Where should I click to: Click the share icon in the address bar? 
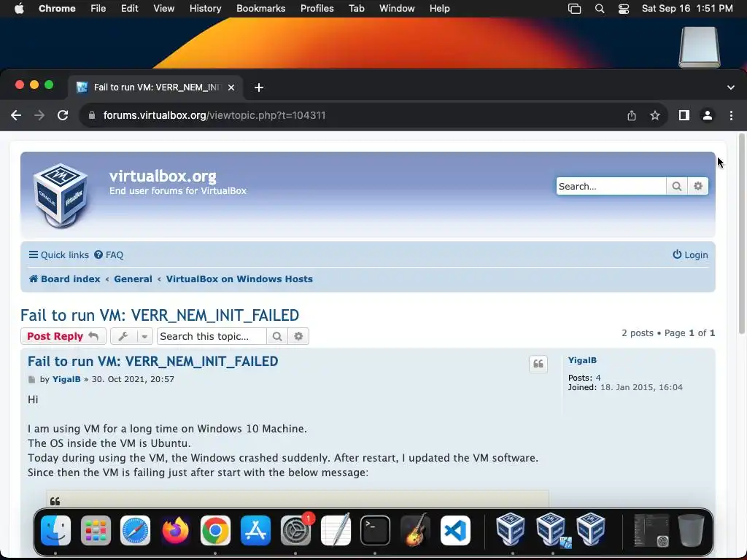[632, 115]
